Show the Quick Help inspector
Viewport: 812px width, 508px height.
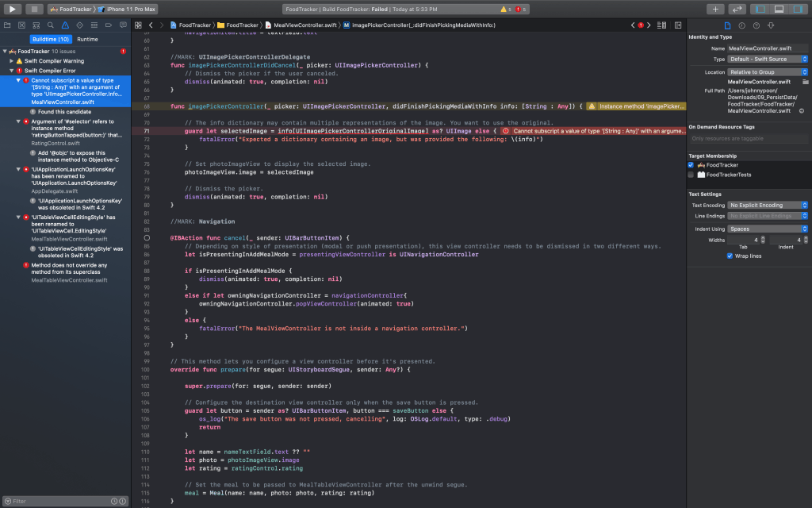(756, 25)
